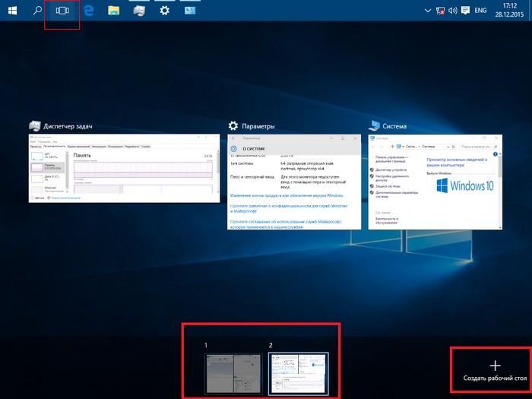Click search field in Система preview
This screenshot has width=532, height=399.
(x=479, y=147)
